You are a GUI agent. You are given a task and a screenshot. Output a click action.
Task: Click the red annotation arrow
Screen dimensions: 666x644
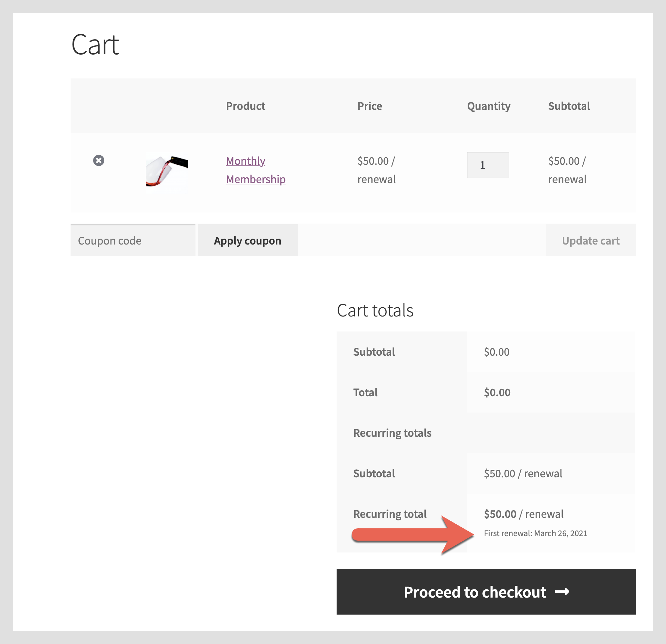pyautogui.click(x=413, y=534)
